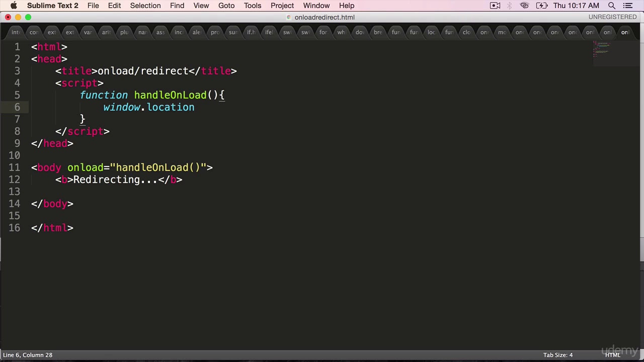
Task: Click the 'handleOnLoad' function name on line 5
Action: pos(170,95)
